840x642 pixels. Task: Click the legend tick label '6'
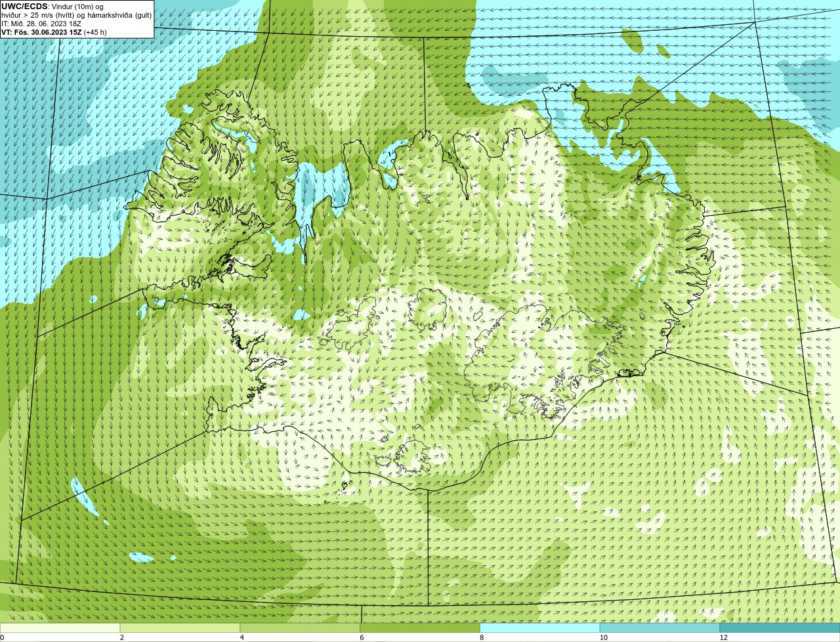[362, 637]
